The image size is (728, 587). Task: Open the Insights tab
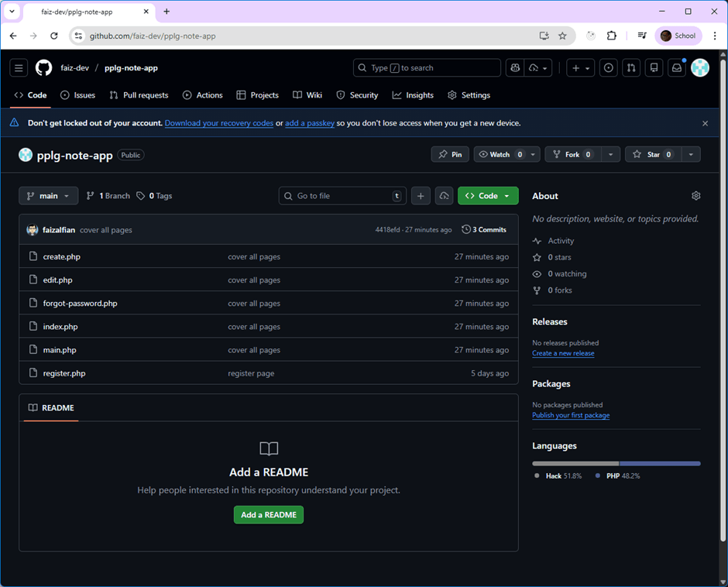[x=413, y=95]
